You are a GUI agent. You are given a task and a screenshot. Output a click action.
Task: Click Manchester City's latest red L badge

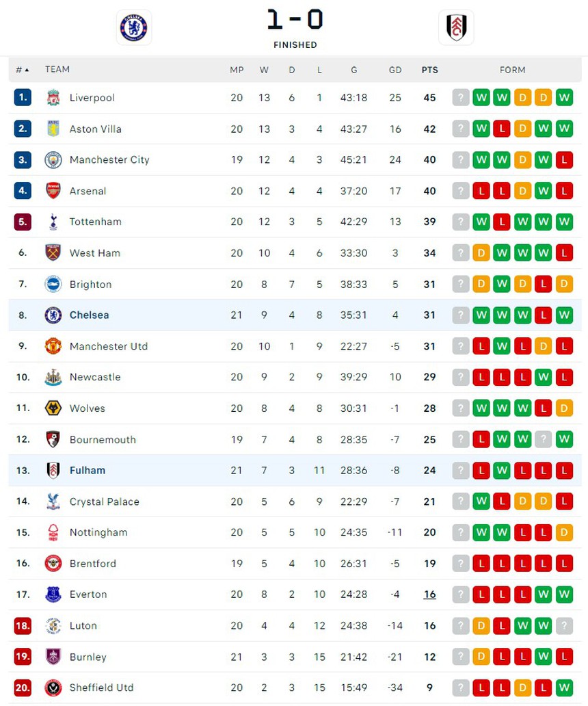point(564,160)
